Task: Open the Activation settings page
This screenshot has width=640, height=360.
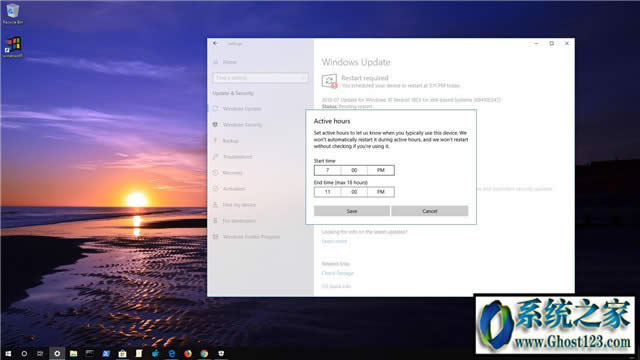Action: click(234, 189)
